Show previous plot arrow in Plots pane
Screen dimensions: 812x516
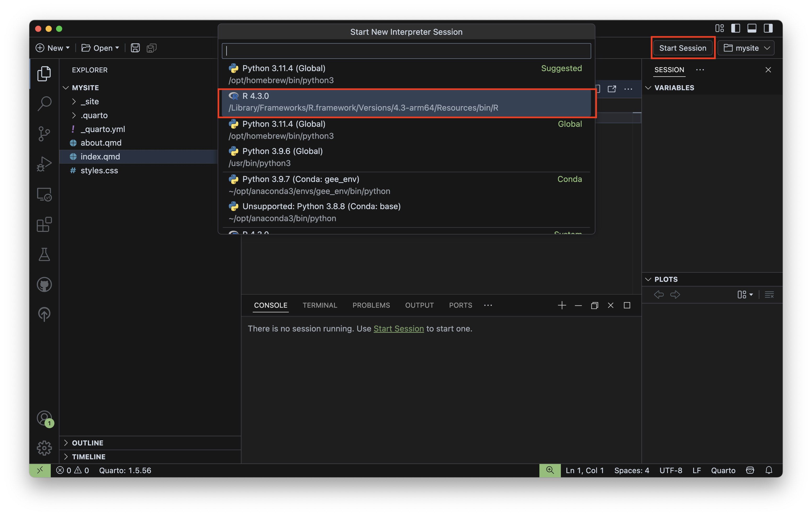pos(658,295)
